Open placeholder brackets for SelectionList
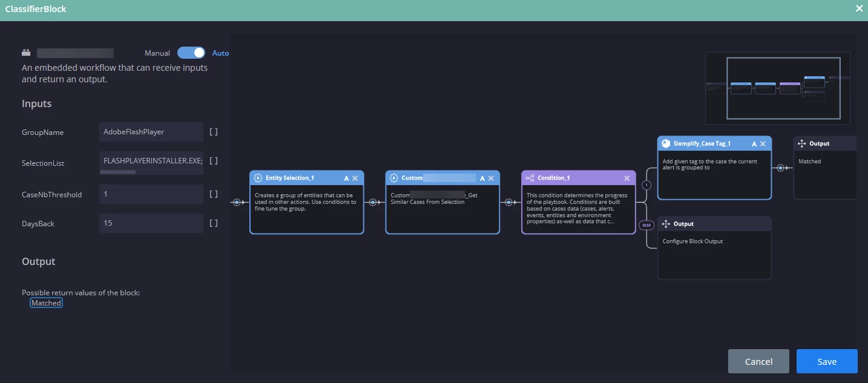The width and height of the screenshot is (868, 383). pos(214,161)
